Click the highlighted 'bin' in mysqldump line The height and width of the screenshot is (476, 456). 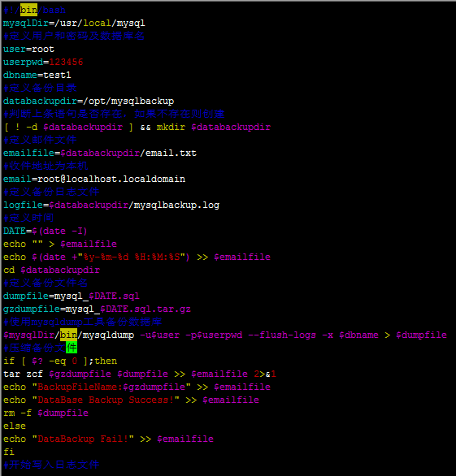tap(68, 335)
